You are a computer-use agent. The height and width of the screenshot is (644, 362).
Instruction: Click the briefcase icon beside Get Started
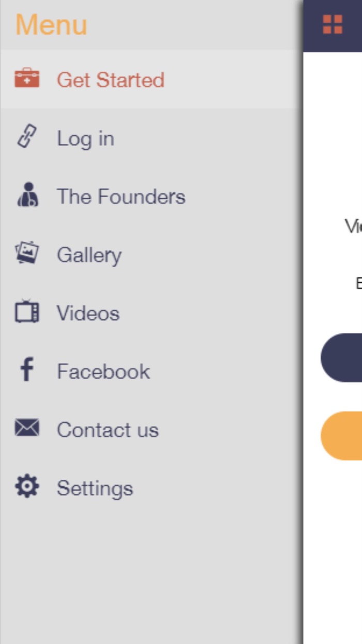click(27, 79)
